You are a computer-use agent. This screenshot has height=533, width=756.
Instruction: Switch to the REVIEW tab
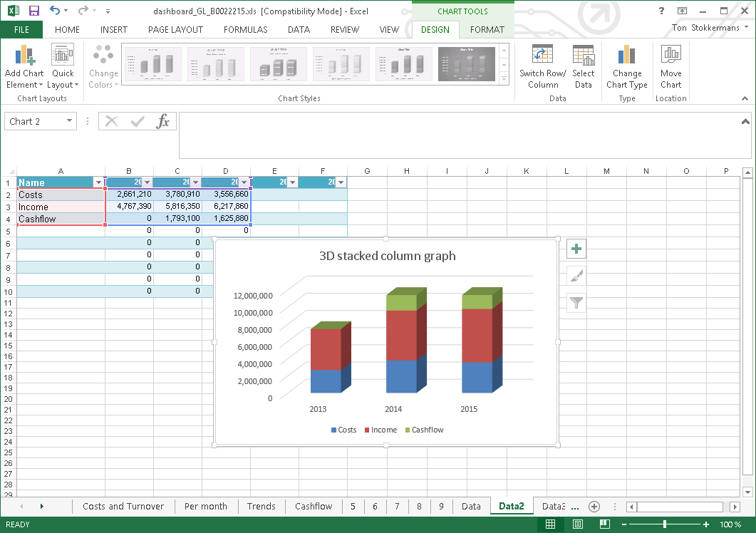345,29
